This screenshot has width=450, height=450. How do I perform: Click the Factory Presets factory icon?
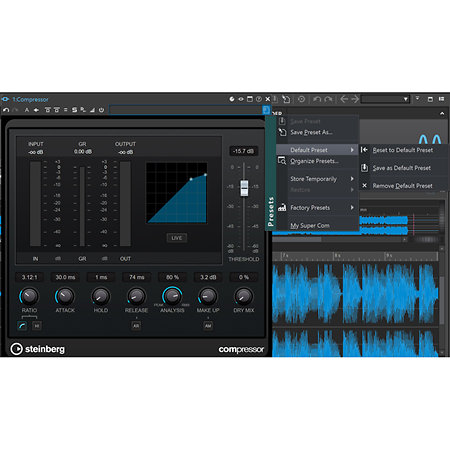(282, 208)
